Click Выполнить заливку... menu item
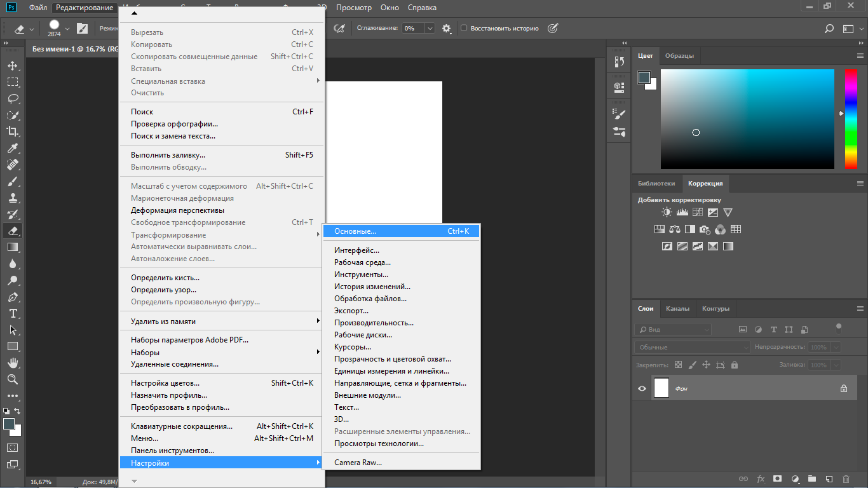Screen dimensions: 868x488 tap(222, 155)
